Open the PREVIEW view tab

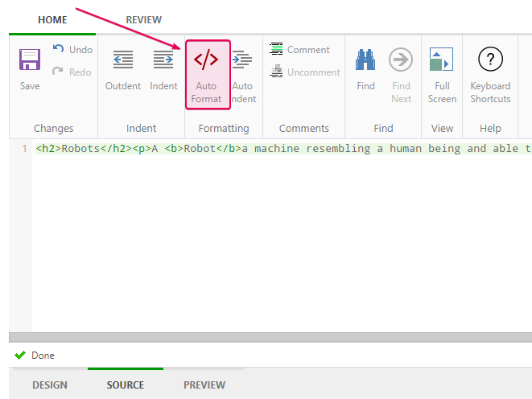click(204, 385)
